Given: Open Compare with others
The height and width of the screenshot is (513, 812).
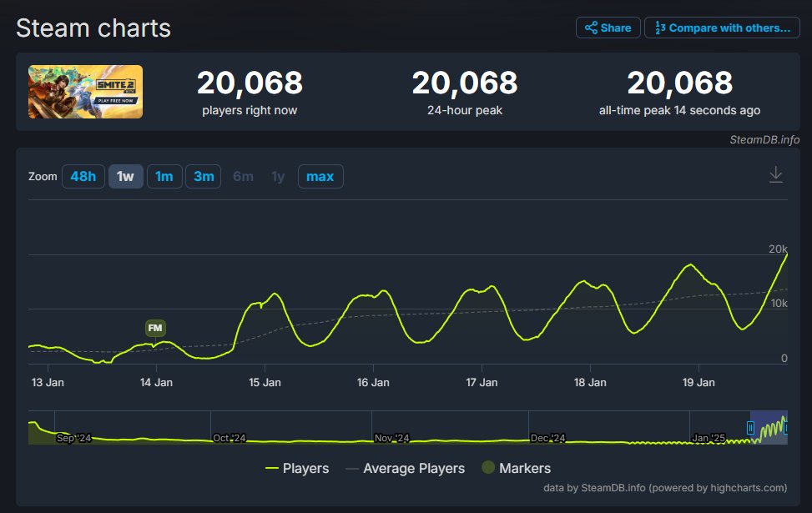Looking at the screenshot, I should (x=722, y=28).
